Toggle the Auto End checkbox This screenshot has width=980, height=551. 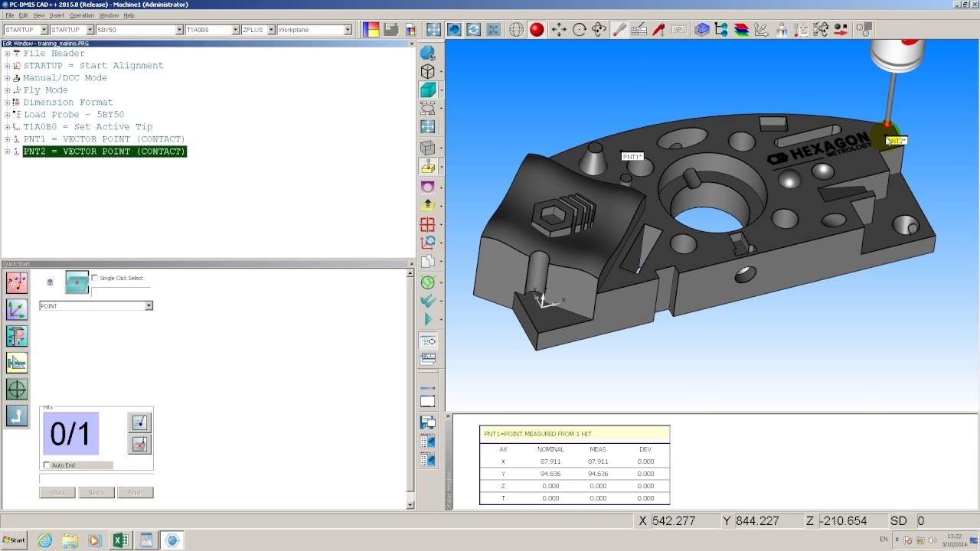[x=47, y=465]
